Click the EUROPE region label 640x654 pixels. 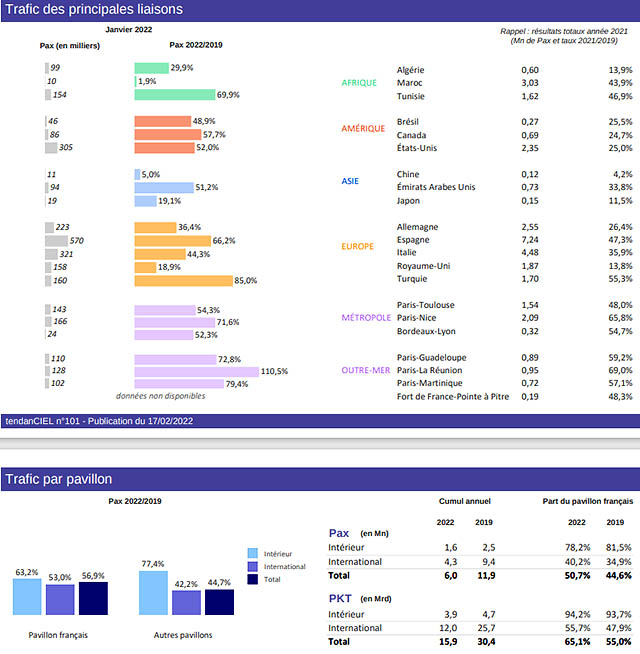click(x=357, y=247)
